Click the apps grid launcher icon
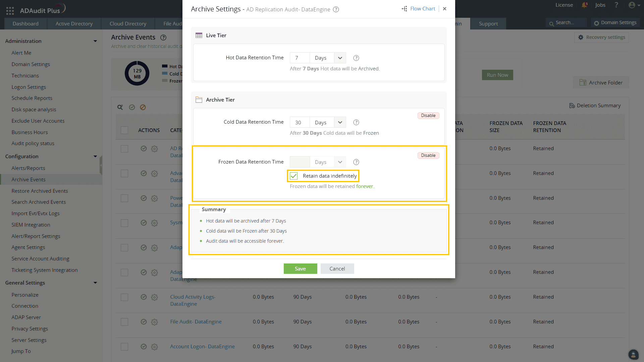 pyautogui.click(x=10, y=11)
